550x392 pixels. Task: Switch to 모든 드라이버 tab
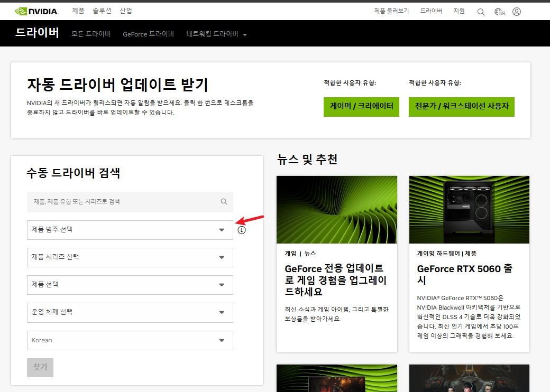pyautogui.click(x=90, y=33)
